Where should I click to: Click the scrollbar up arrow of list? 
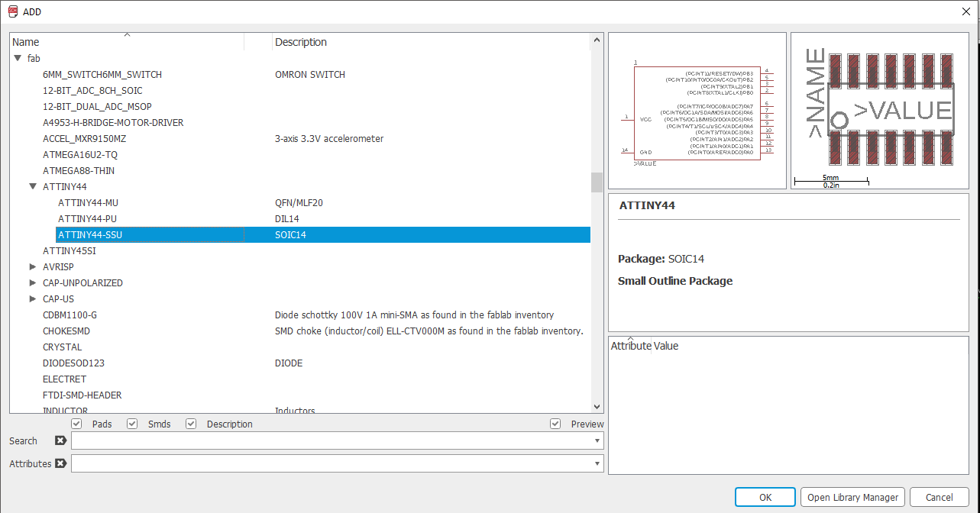[597, 40]
